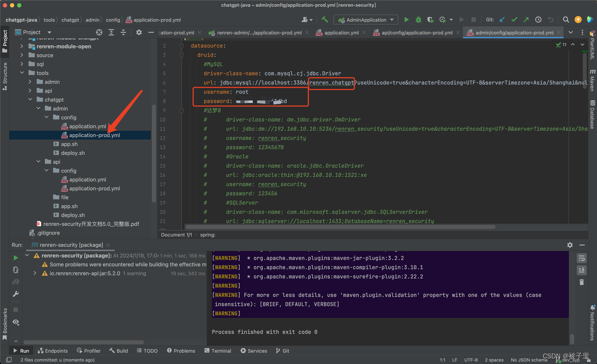Open the Database side panel
Image resolution: width=597 pixels, height=364 pixels.
[x=592, y=115]
